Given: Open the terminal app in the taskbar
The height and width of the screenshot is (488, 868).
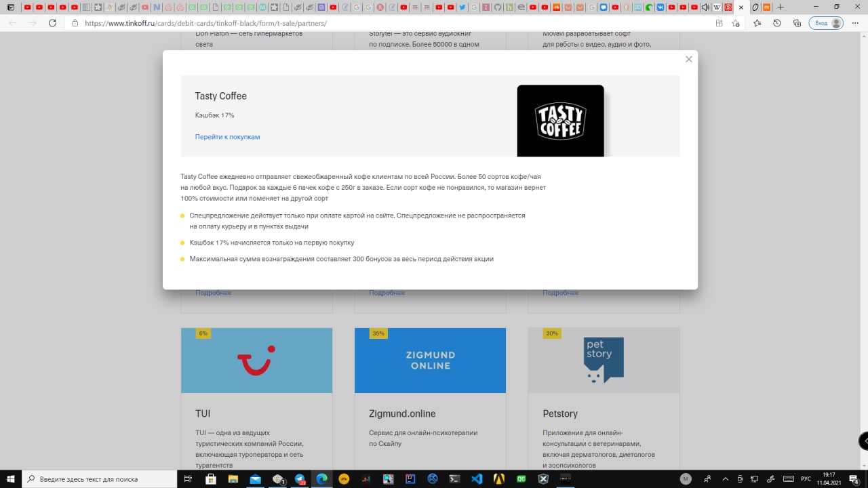Looking at the screenshot, I should 454,479.
